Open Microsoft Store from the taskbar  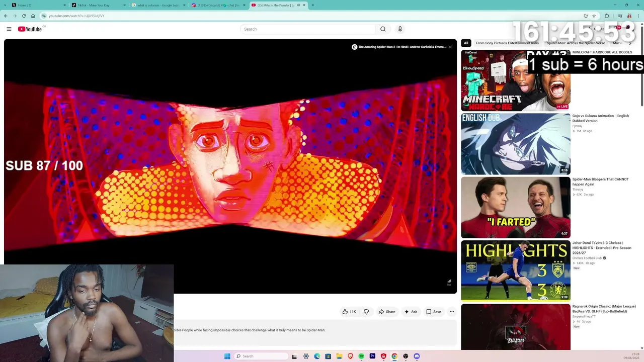point(328,356)
